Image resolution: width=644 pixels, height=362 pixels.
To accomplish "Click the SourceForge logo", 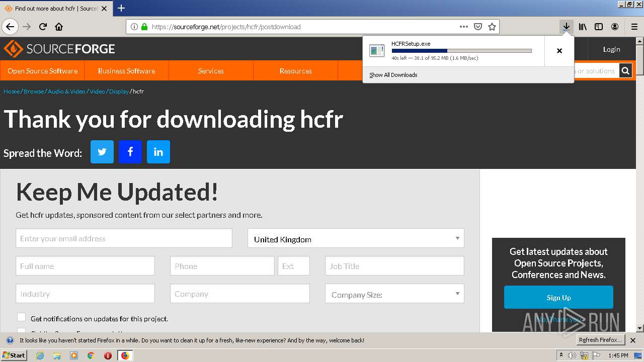I will pyautogui.click(x=59, y=49).
